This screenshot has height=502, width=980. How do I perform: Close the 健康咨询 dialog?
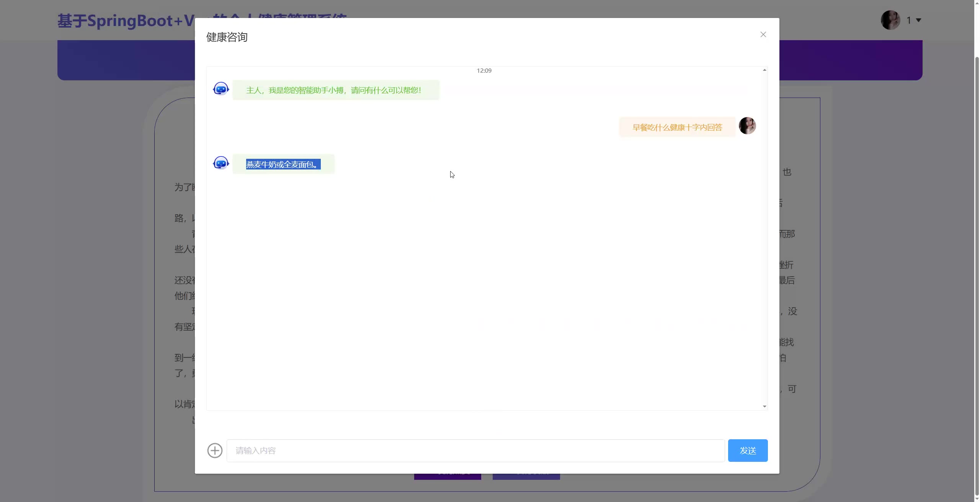click(x=763, y=34)
